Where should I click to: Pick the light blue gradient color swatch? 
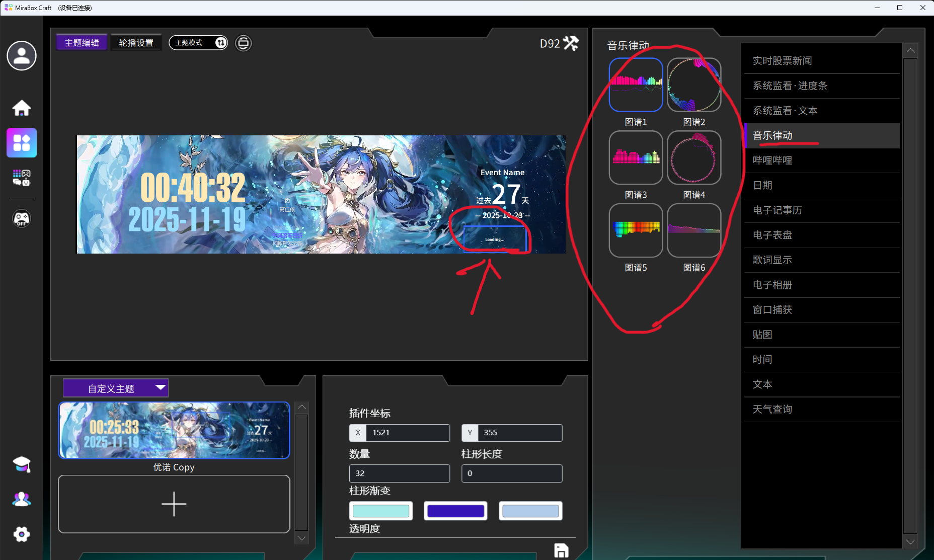[x=530, y=511]
